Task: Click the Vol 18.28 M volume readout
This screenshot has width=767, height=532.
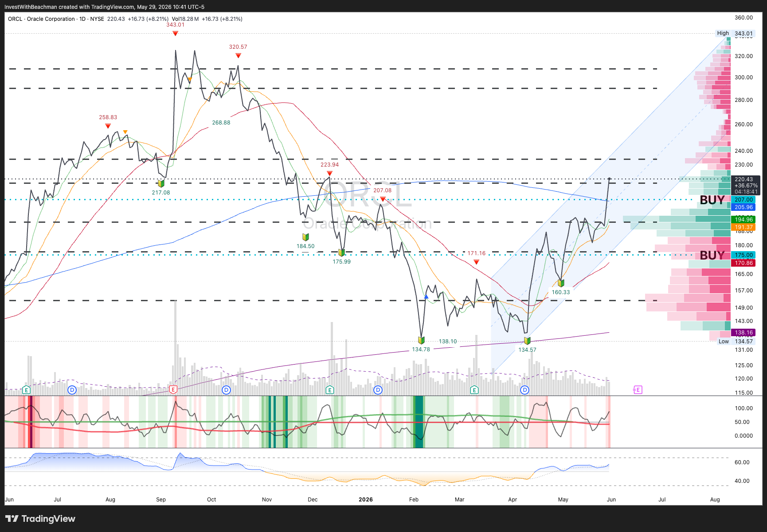Action: coord(186,19)
